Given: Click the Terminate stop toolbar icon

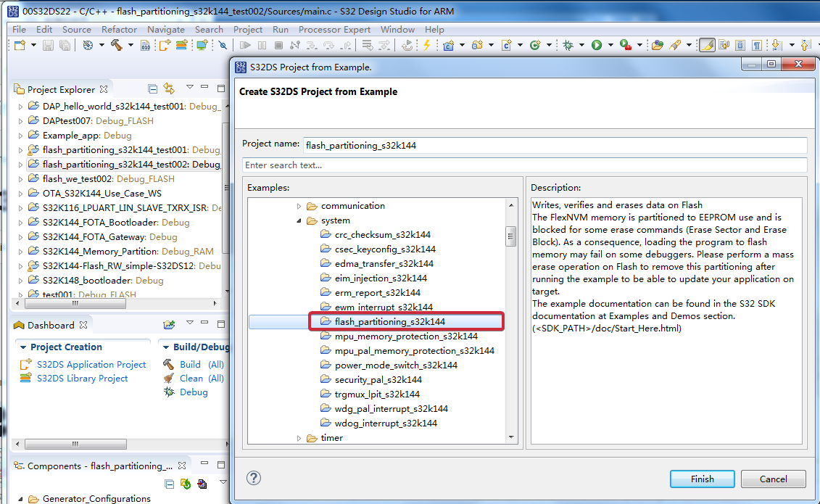Looking at the screenshot, I should (278, 46).
